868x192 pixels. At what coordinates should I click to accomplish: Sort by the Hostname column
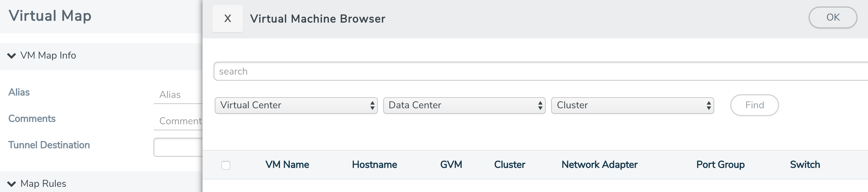[x=374, y=165]
